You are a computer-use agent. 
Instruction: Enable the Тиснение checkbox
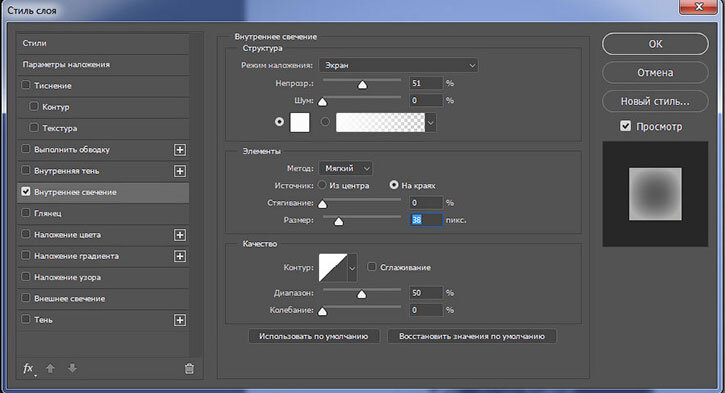click(x=26, y=85)
